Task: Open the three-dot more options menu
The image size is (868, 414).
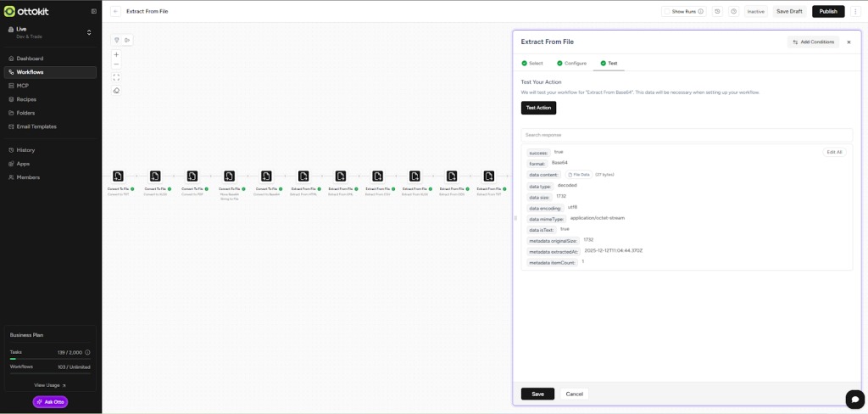Action: point(856,11)
